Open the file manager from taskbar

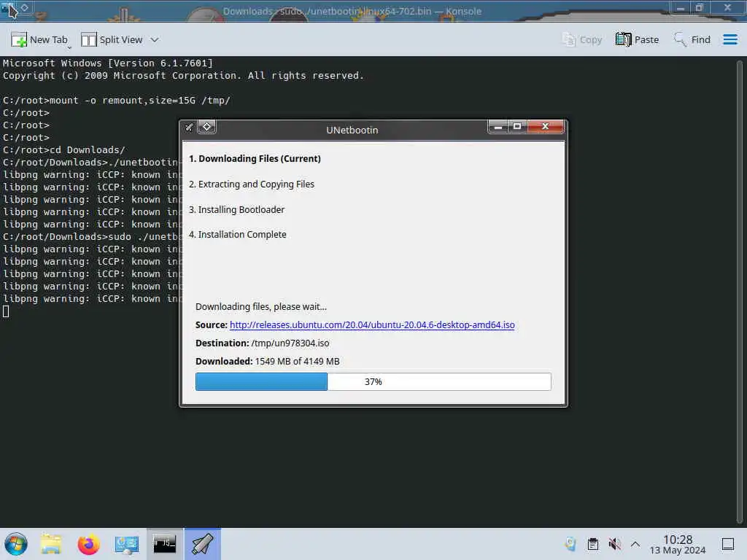[x=51, y=544]
